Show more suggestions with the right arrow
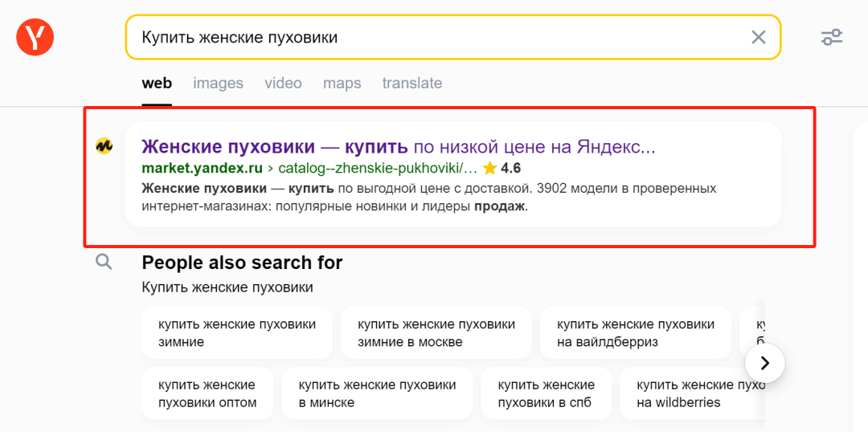The image size is (868, 432). 764,363
